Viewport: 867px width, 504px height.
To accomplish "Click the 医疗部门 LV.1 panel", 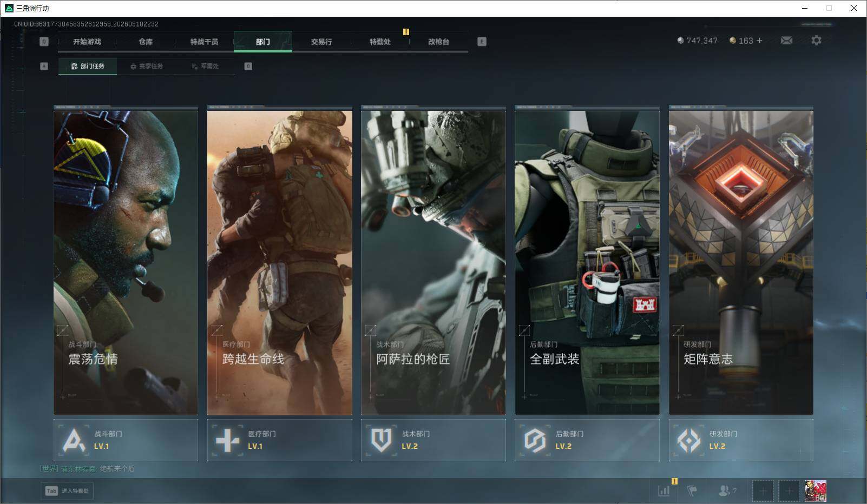I will (x=280, y=440).
